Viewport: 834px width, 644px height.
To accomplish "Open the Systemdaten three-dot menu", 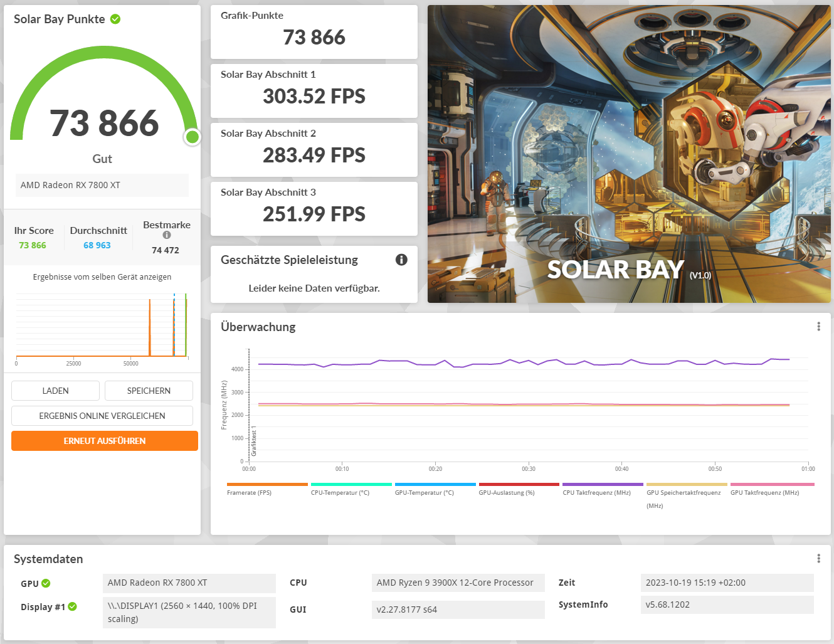I will [x=818, y=558].
